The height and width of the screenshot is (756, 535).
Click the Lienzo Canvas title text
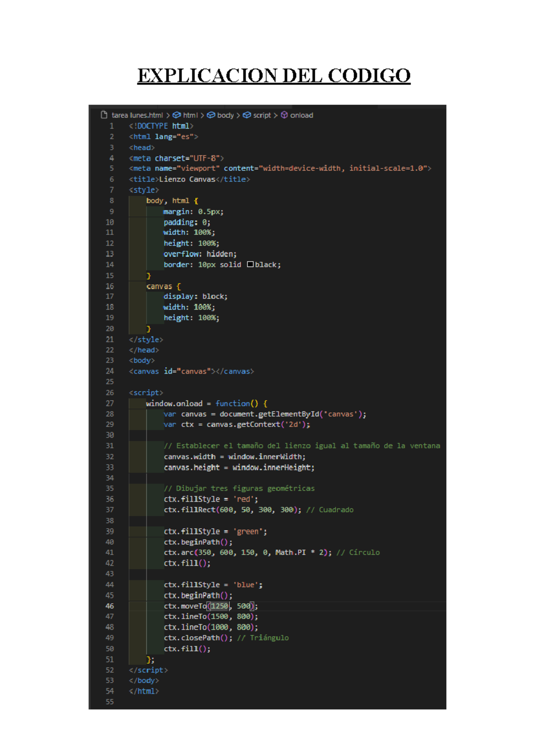tap(187, 179)
